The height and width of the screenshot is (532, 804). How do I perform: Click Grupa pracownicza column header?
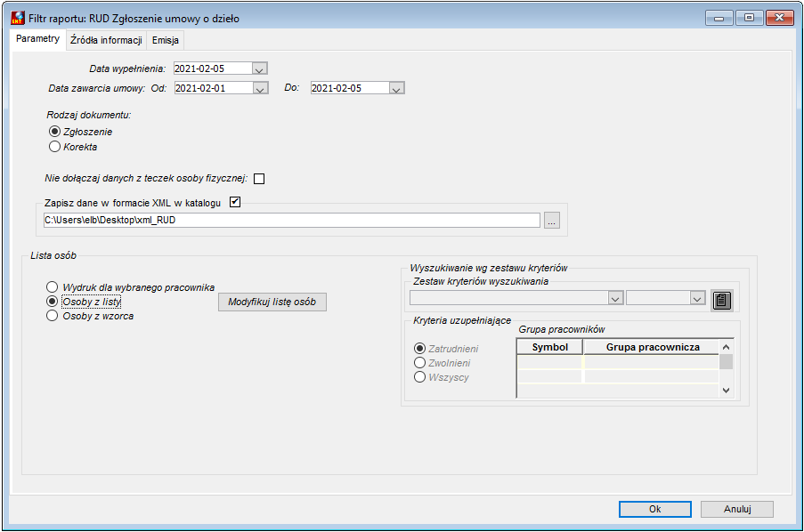click(653, 347)
